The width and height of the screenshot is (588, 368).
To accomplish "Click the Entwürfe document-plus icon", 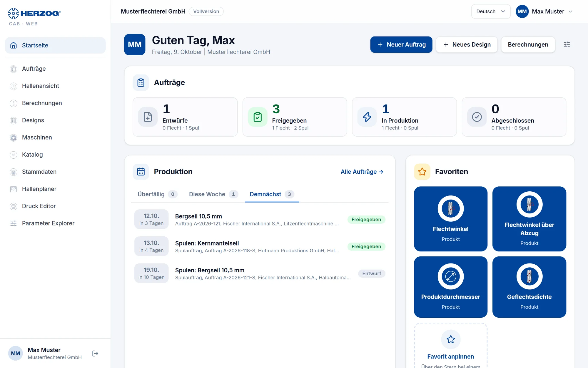I will (148, 117).
